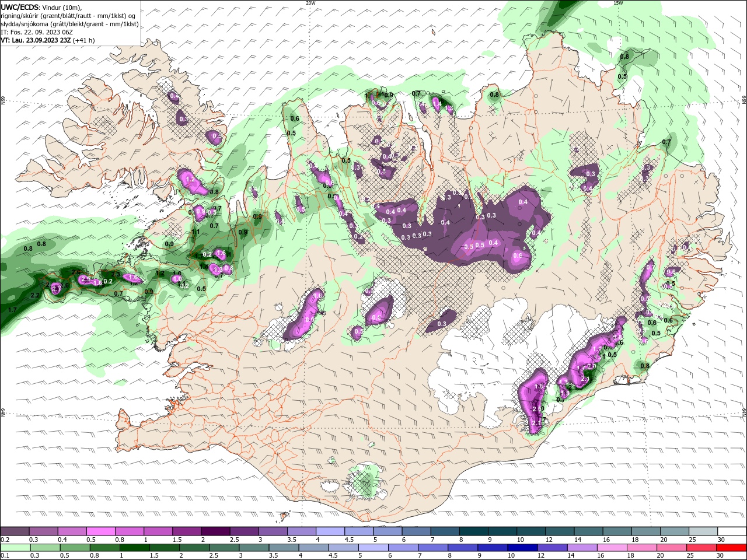
Task: Click the 1.5 label under the upper scale
Action: click(177, 540)
